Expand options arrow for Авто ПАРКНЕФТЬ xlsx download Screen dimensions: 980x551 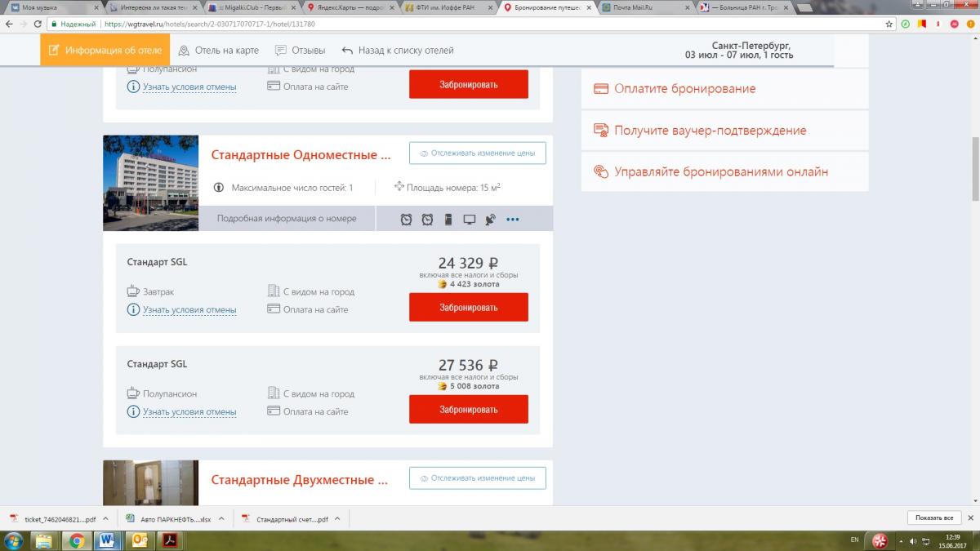tap(222, 519)
